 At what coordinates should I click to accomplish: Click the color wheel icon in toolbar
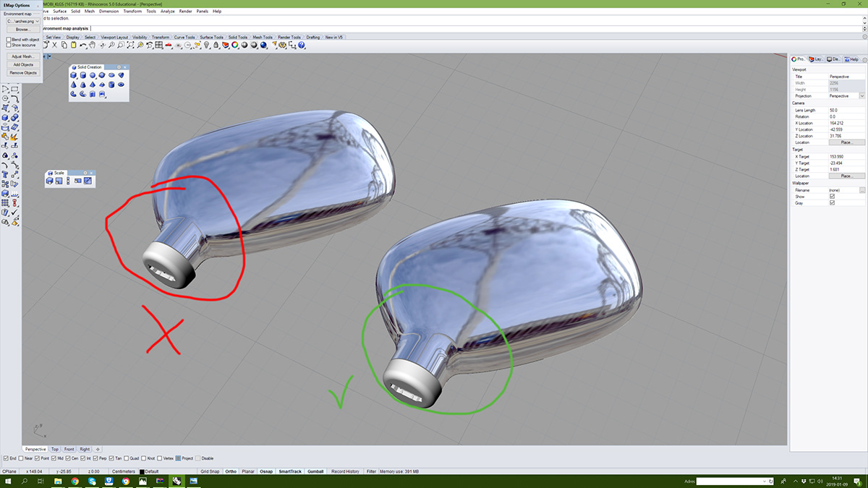coord(235,45)
